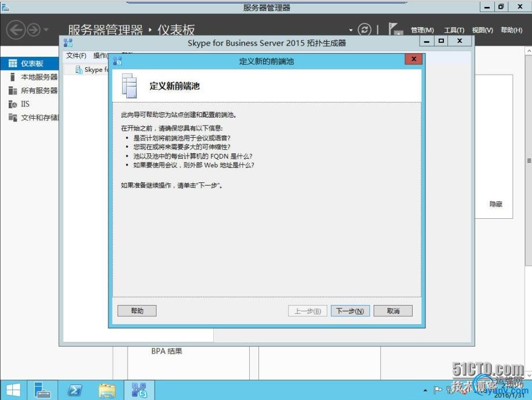Screen dimensions: 532x400
Task: Click the wizard dialog title bar icon
Action: tap(118, 61)
